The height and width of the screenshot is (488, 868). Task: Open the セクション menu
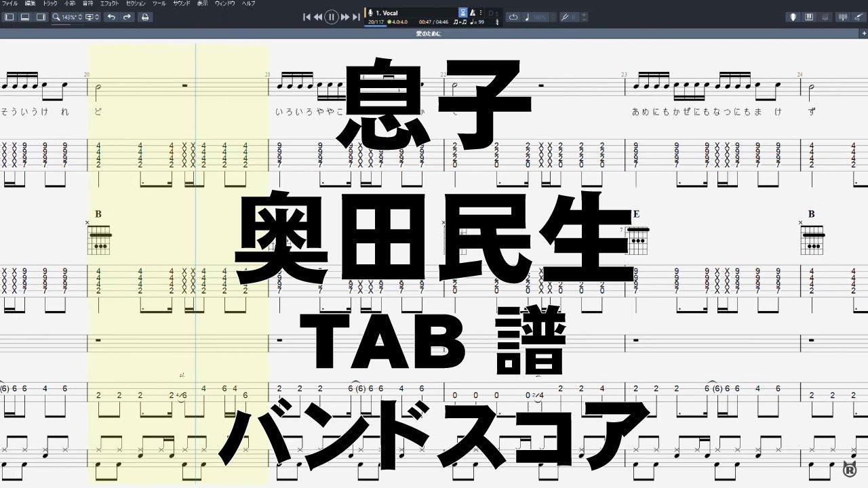tap(136, 3)
